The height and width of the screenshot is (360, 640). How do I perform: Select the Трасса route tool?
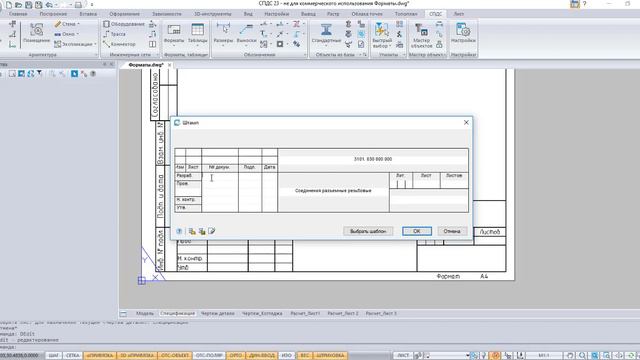click(x=115, y=34)
